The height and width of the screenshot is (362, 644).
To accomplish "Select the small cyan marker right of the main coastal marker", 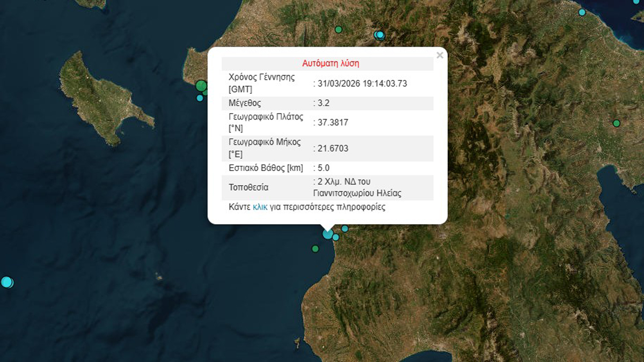I will pyautogui.click(x=336, y=237).
